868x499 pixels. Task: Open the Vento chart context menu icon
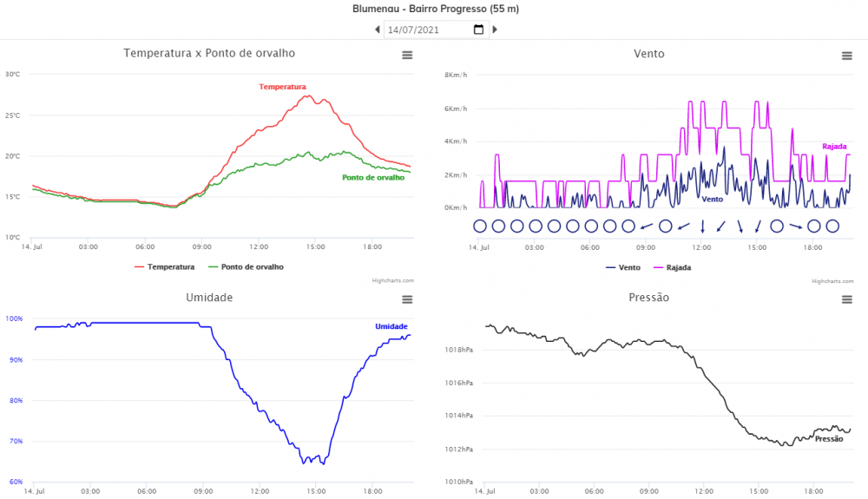click(x=847, y=56)
